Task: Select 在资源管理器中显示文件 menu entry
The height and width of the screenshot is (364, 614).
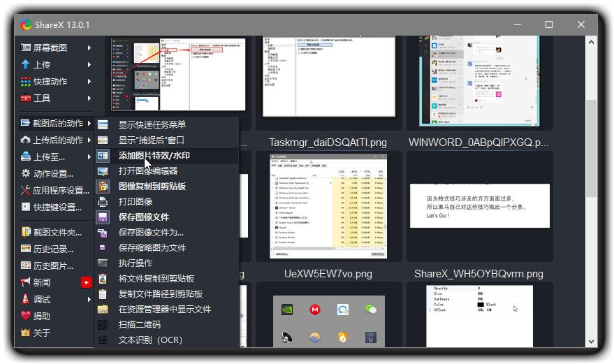Action: click(166, 309)
